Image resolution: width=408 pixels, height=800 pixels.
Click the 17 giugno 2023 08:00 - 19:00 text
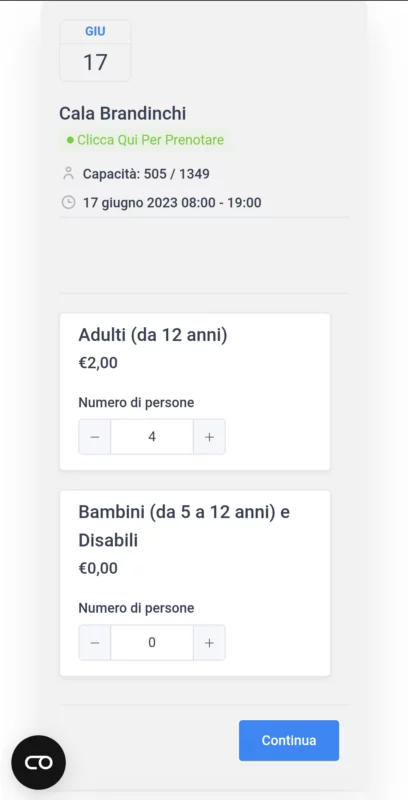point(172,203)
